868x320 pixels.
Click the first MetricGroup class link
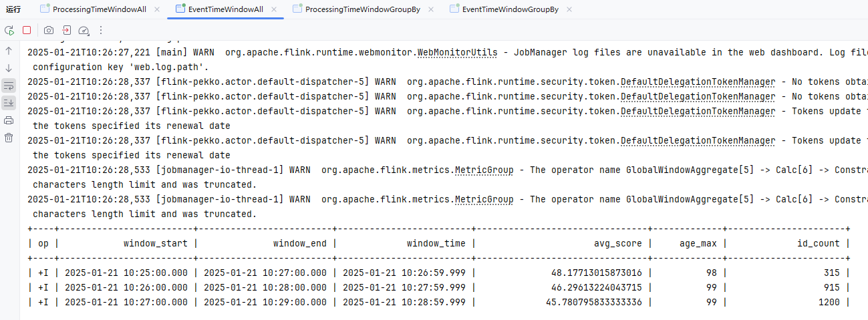[484, 170]
